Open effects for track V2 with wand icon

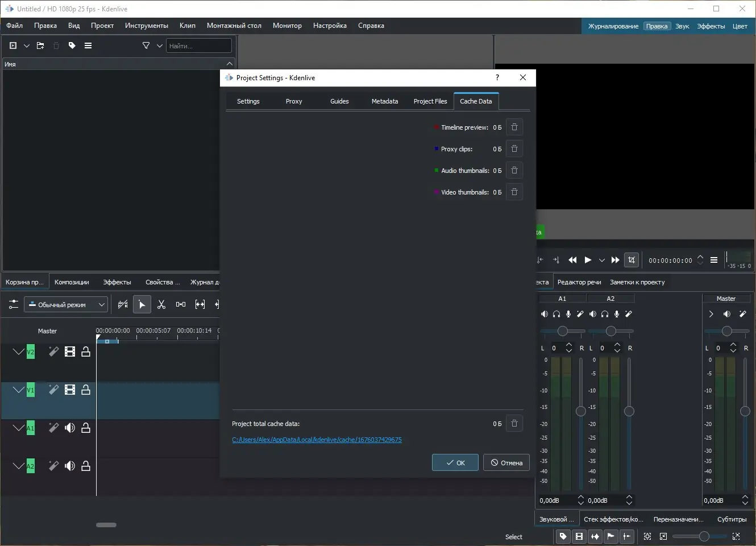pos(53,352)
